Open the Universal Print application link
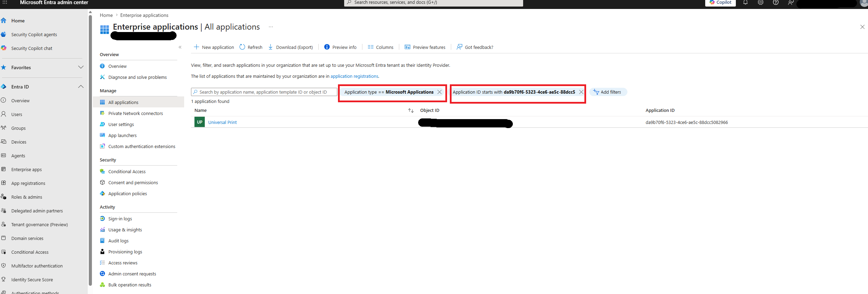 click(x=222, y=122)
